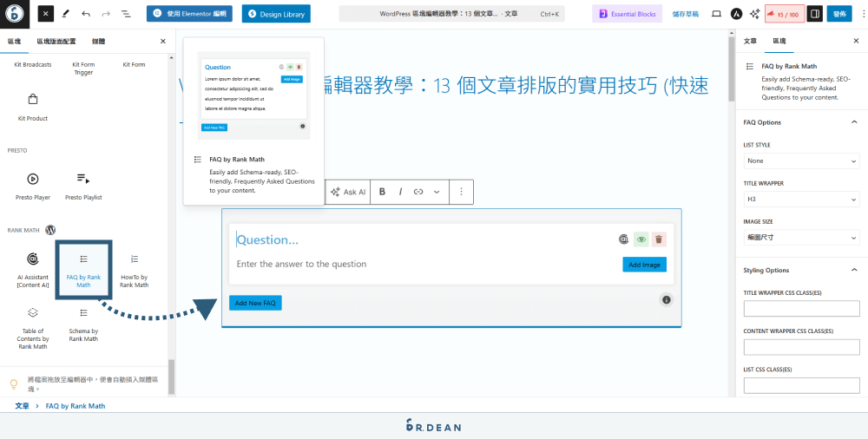Insert the Schema by Rank Math block
Image resolution: width=868 pixels, height=439 pixels.
click(83, 325)
